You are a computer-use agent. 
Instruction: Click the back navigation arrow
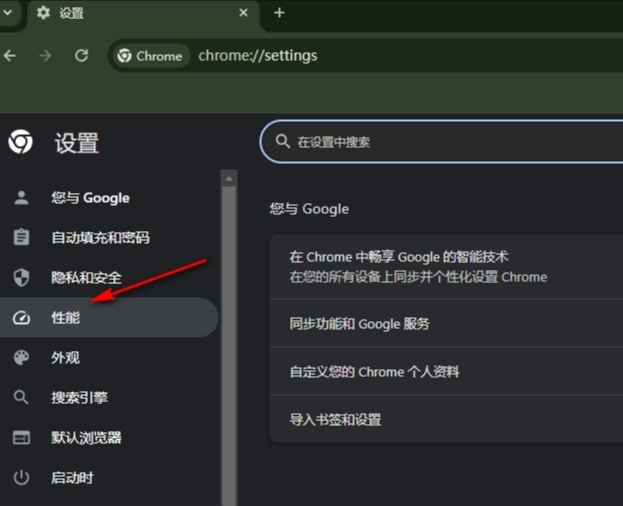click(10, 56)
